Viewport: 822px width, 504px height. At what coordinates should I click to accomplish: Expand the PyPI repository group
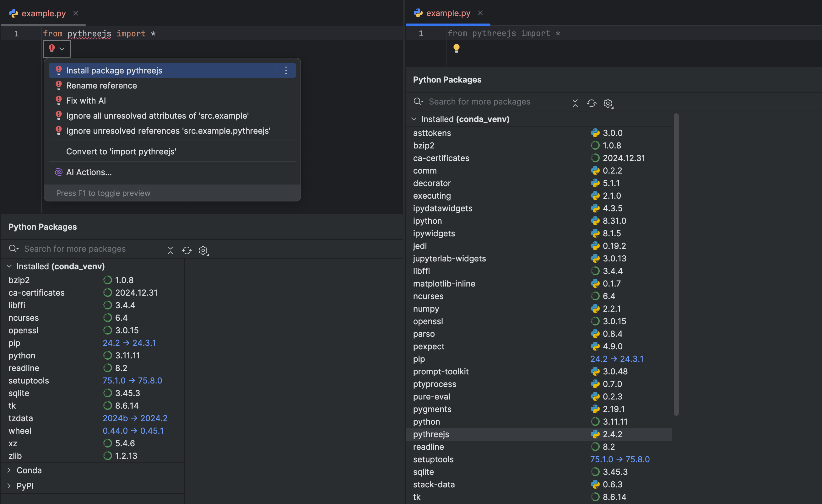pos(9,486)
